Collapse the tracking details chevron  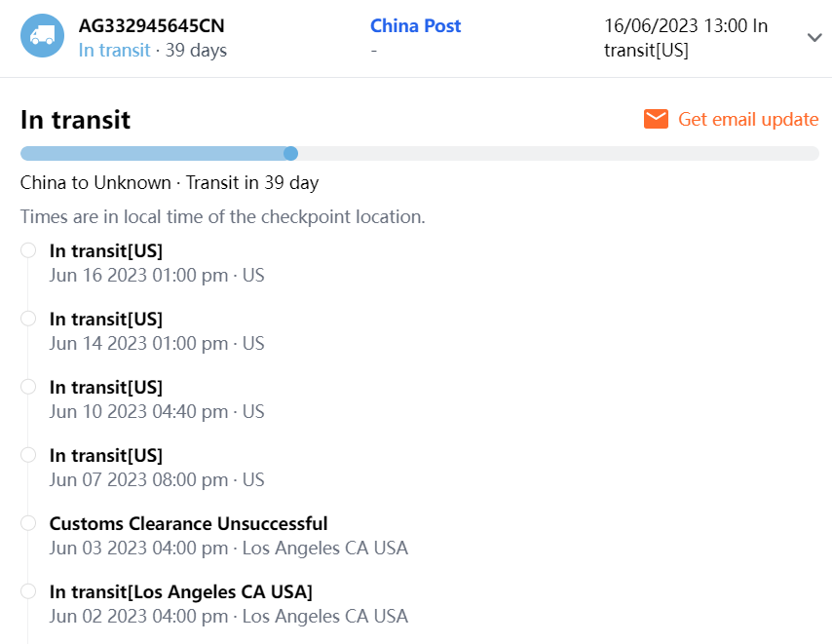(815, 37)
